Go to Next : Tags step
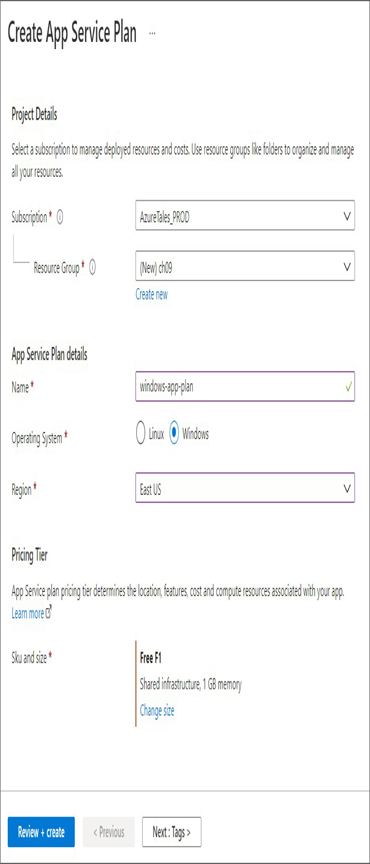The width and height of the screenshot is (370, 864). [171, 832]
